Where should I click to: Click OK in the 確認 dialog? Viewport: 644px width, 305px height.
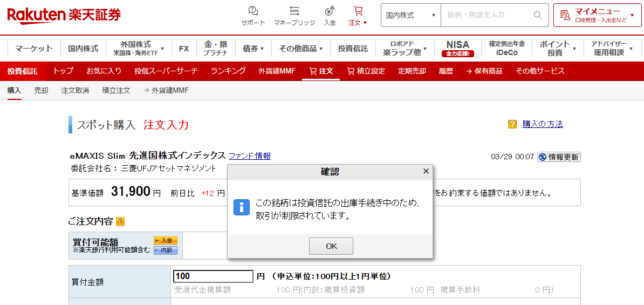(331, 246)
